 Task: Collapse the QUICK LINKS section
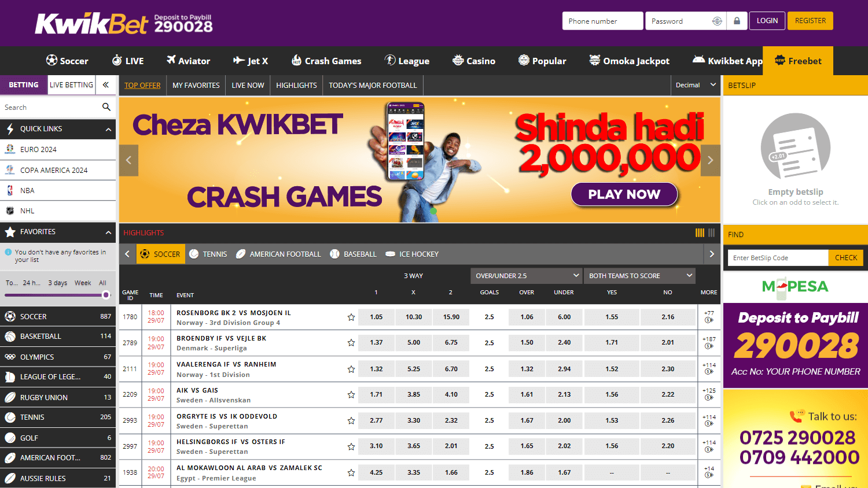pos(108,129)
